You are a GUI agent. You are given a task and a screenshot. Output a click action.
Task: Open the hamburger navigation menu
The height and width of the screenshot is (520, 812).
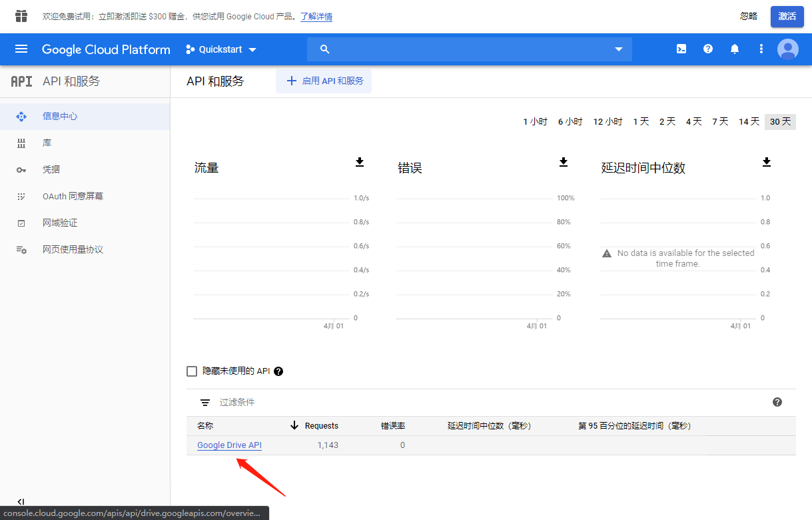click(x=21, y=49)
